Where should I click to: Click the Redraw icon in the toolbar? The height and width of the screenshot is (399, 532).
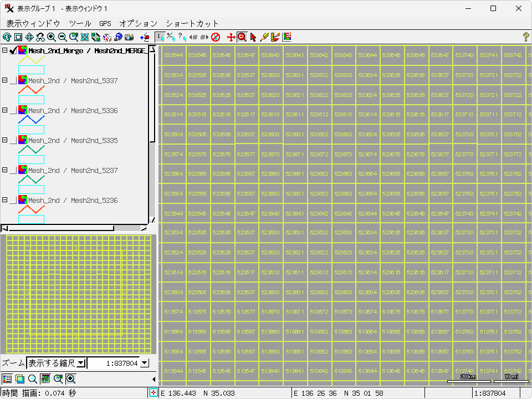[7, 37]
